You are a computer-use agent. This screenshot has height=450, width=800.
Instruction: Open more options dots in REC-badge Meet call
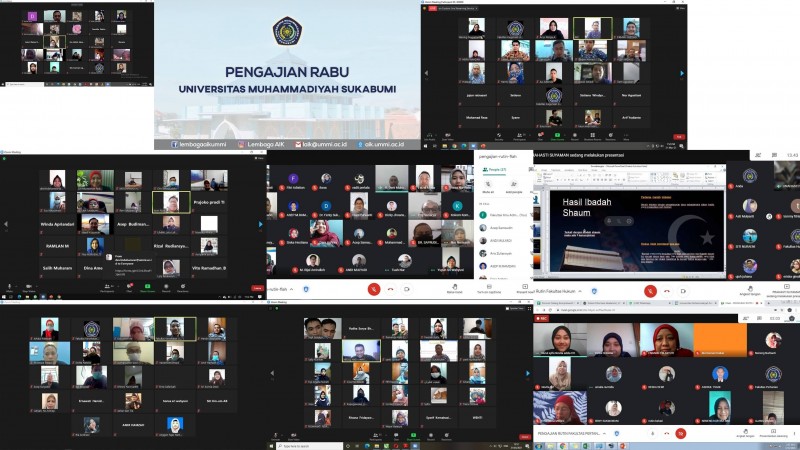(x=794, y=434)
